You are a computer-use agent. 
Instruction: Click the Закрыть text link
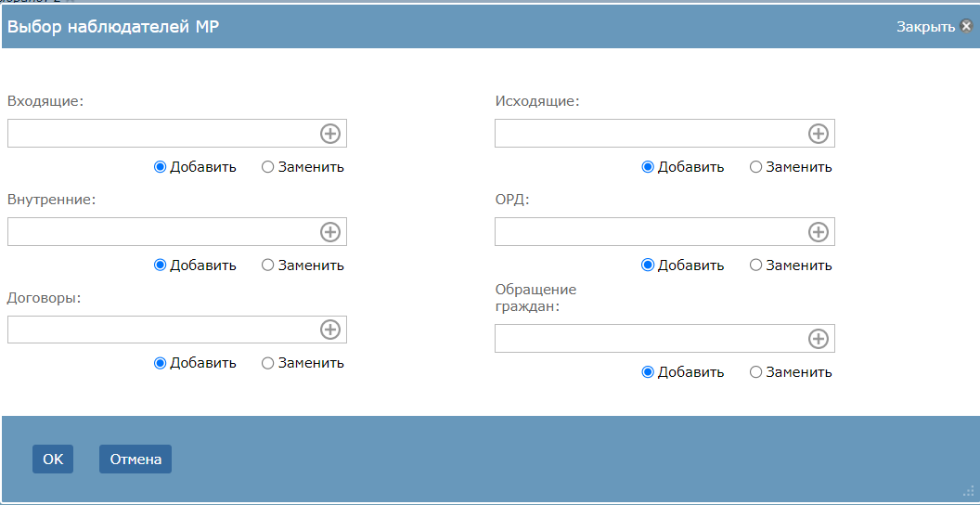pos(925,27)
